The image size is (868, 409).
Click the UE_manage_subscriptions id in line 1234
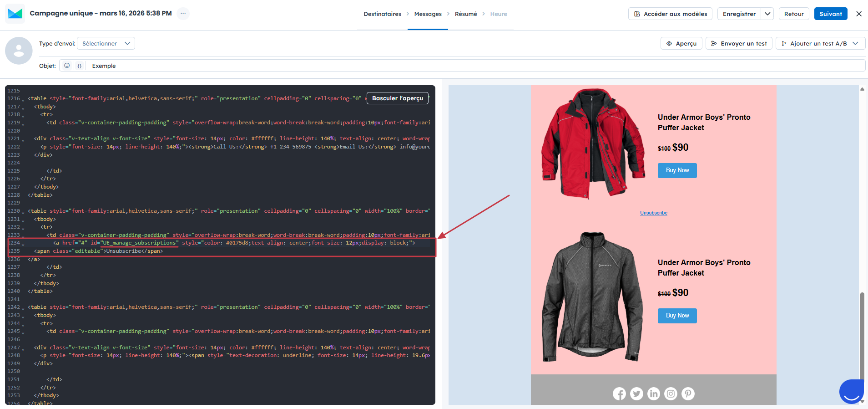[x=139, y=243]
